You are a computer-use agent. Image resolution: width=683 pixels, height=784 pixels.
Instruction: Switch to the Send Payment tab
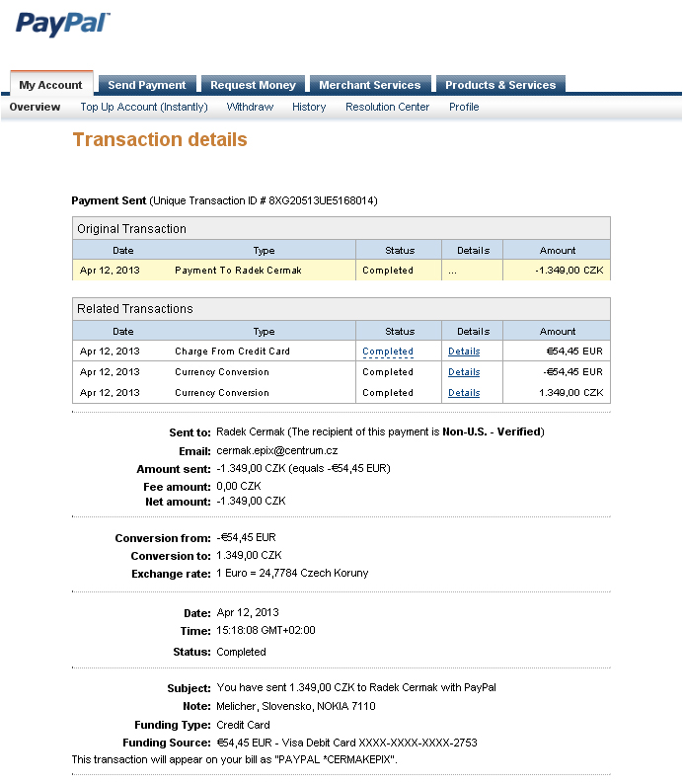click(146, 85)
